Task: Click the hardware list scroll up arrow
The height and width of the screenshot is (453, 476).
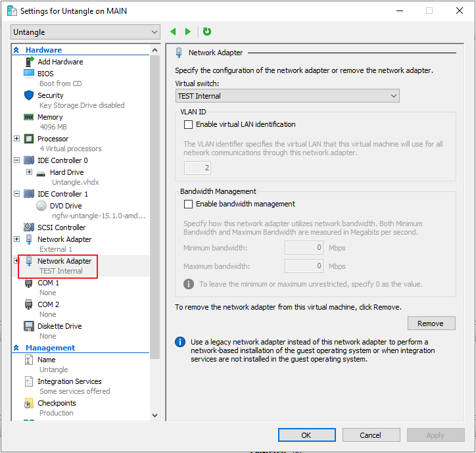Action: pyautogui.click(x=155, y=50)
